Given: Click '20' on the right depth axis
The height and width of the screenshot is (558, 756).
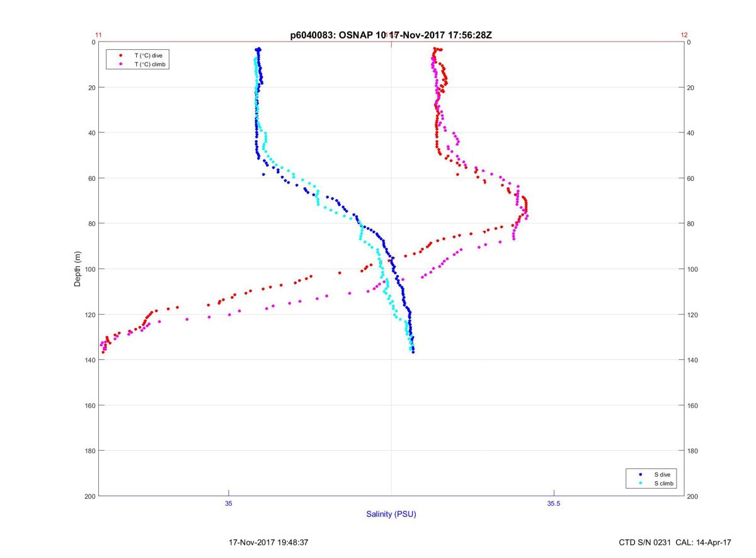Looking at the screenshot, I should click(x=690, y=88).
